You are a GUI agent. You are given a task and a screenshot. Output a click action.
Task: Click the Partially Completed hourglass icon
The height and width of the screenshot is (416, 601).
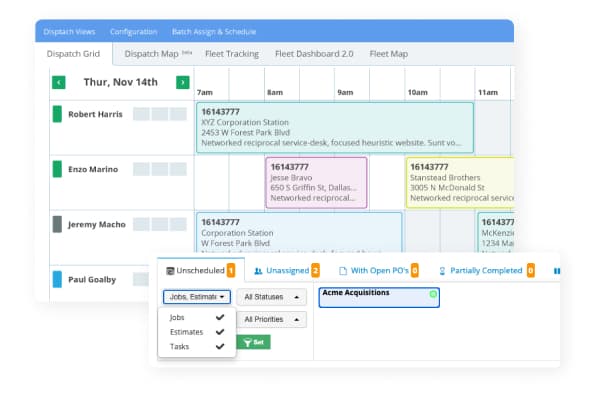[x=443, y=270]
